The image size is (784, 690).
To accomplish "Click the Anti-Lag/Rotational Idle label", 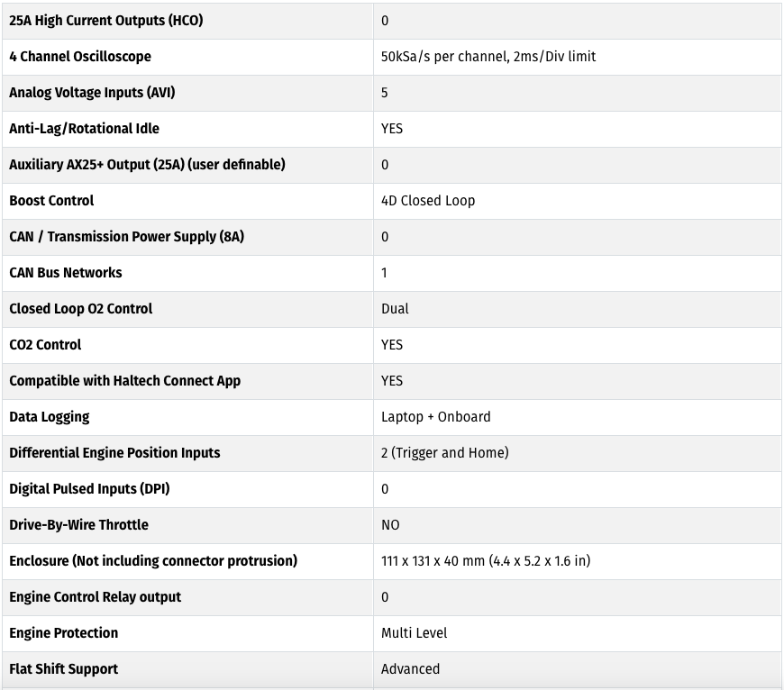I will tap(84, 129).
